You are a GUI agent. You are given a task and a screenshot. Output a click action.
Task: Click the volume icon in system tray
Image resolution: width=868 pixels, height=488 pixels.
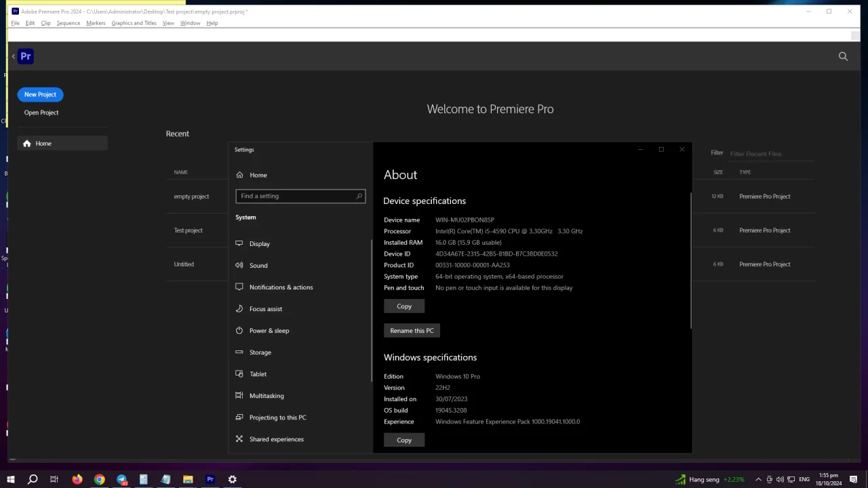pyautogui.click(x=780, y=479)
